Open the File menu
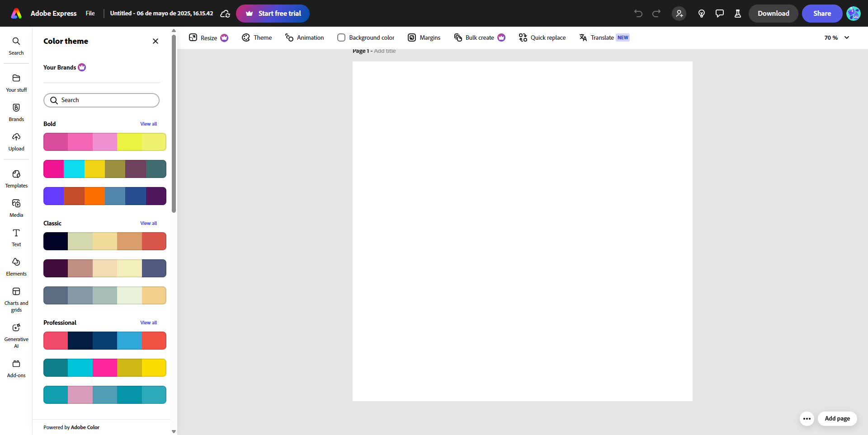Image resolution: width=868 pixels, height=435 pixels. point(90,14)
